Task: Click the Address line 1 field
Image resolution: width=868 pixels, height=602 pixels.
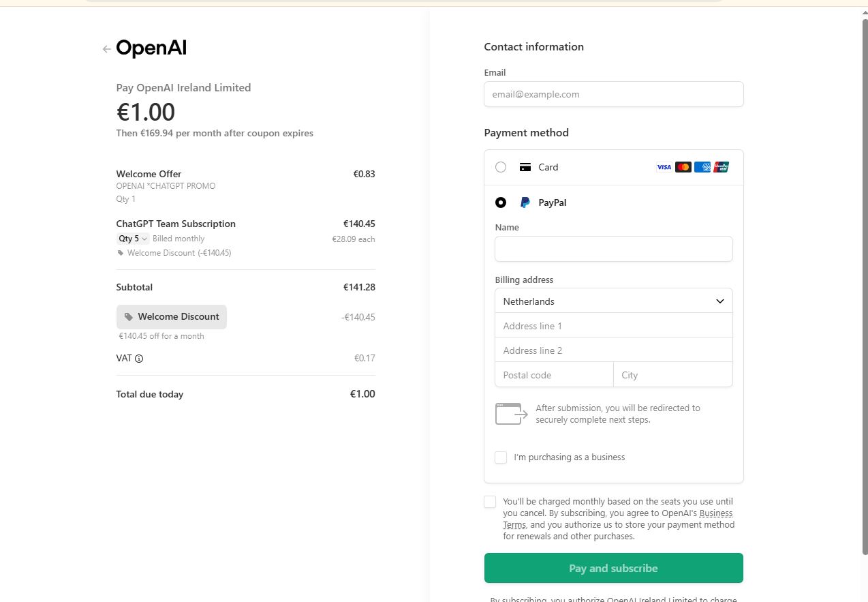Action: (614, 326)
